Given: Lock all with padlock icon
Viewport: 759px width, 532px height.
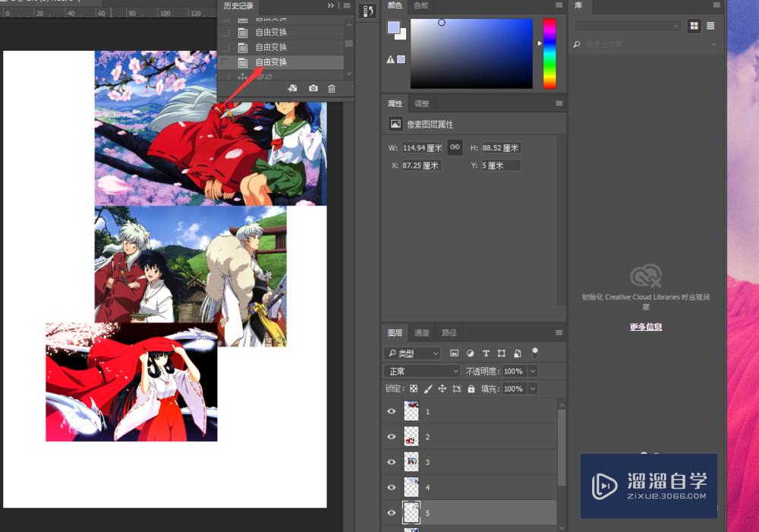Looking at the screenshot, I should [471, 389].
